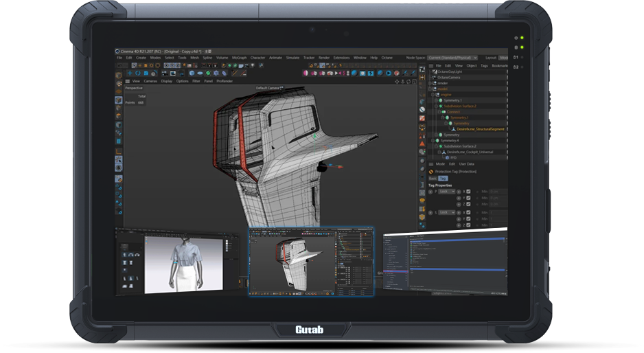Collapse Symmetry.4 in Object Manager

pos(433,141)
